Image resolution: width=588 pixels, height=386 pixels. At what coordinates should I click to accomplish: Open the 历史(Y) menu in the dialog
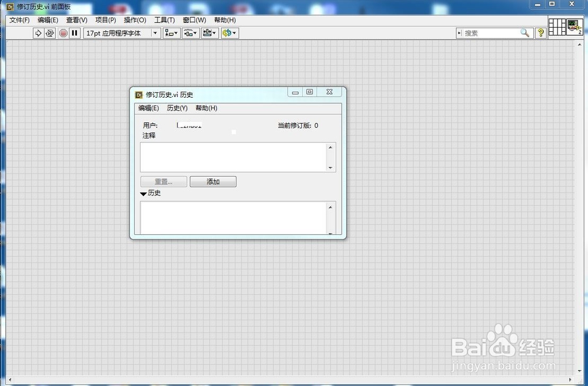[x=176, y=108]
